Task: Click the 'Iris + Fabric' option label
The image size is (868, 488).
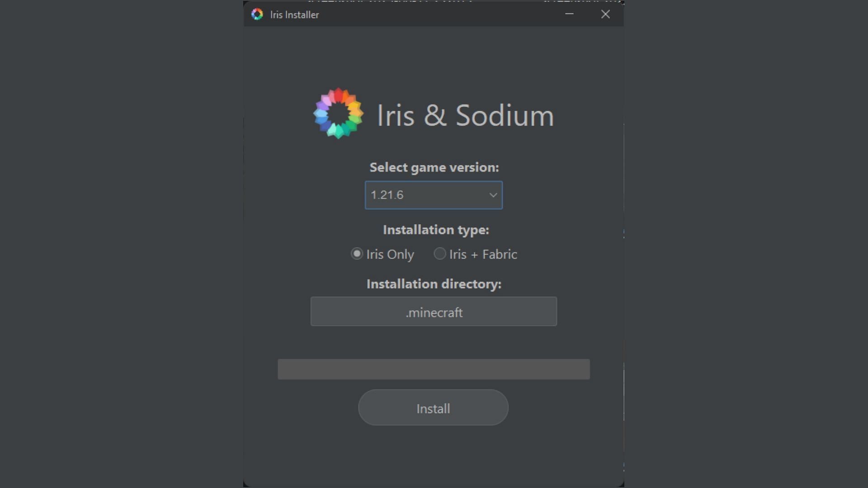Action: tap(483, 254)
